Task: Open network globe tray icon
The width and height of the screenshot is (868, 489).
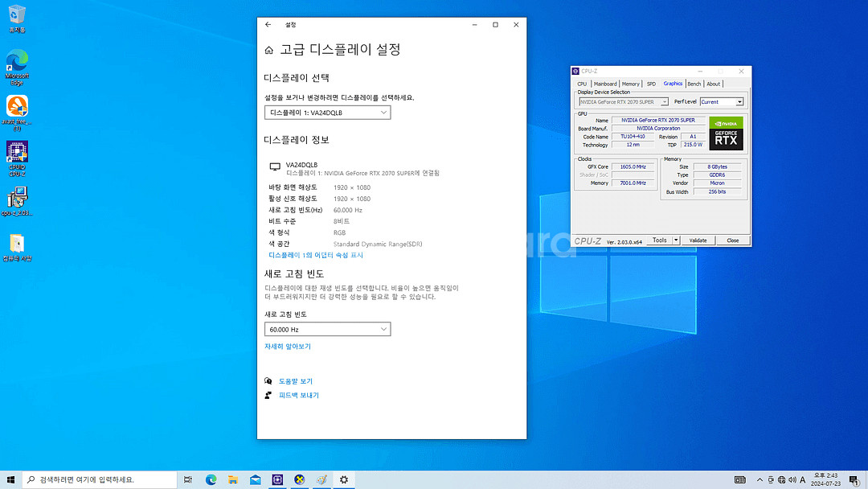Action: tap(782, 479)
